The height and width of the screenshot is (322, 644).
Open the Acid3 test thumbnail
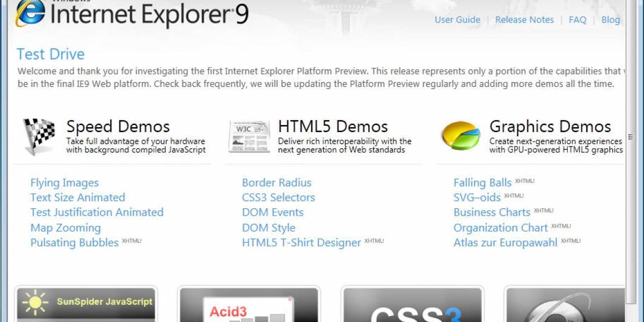point(249,304)
